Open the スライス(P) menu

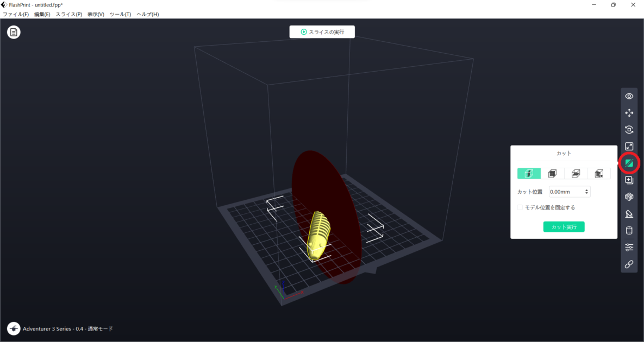click(x=68, y=14)
